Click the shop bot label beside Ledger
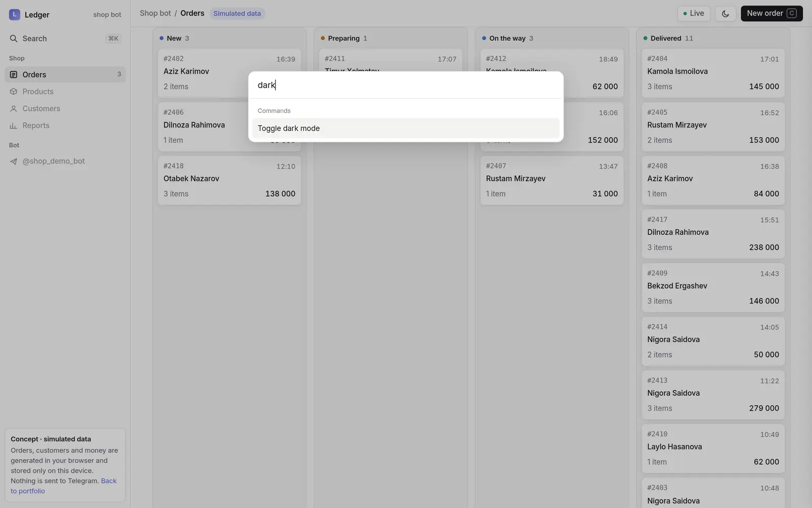 click(107, 15)
